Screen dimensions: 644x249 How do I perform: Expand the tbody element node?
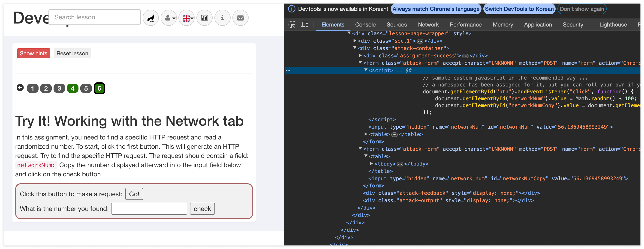pos(371,164)
